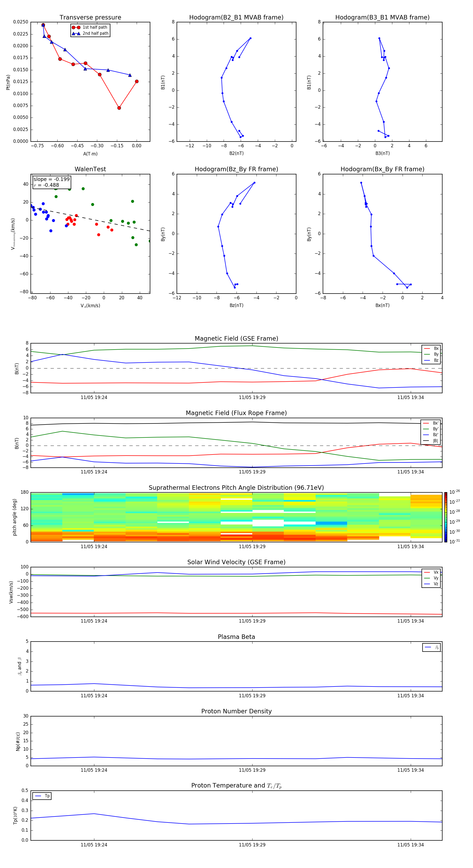
Task: Click the 'pitch angle (deg)' axis label
Action: tap(14, 517)
